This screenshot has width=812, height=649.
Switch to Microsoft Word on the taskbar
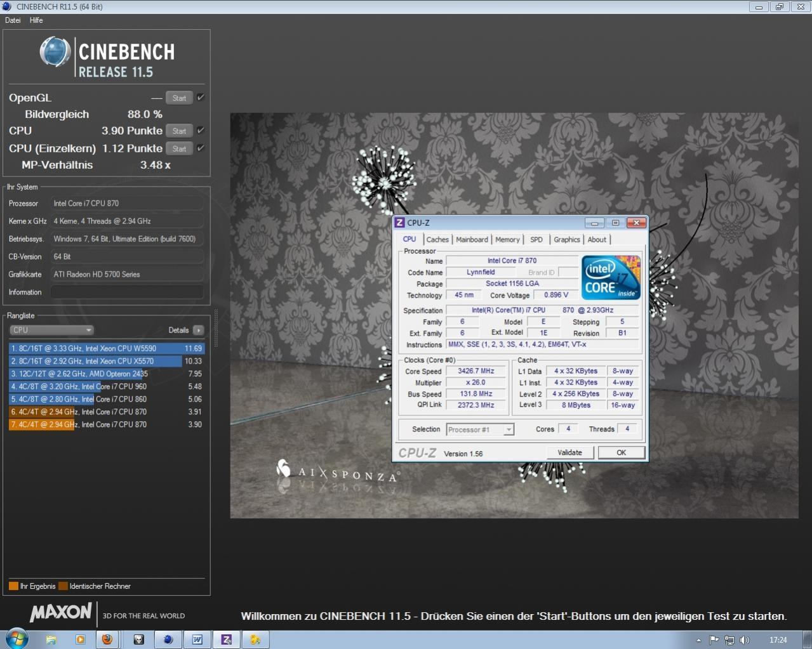pos(197,639)
